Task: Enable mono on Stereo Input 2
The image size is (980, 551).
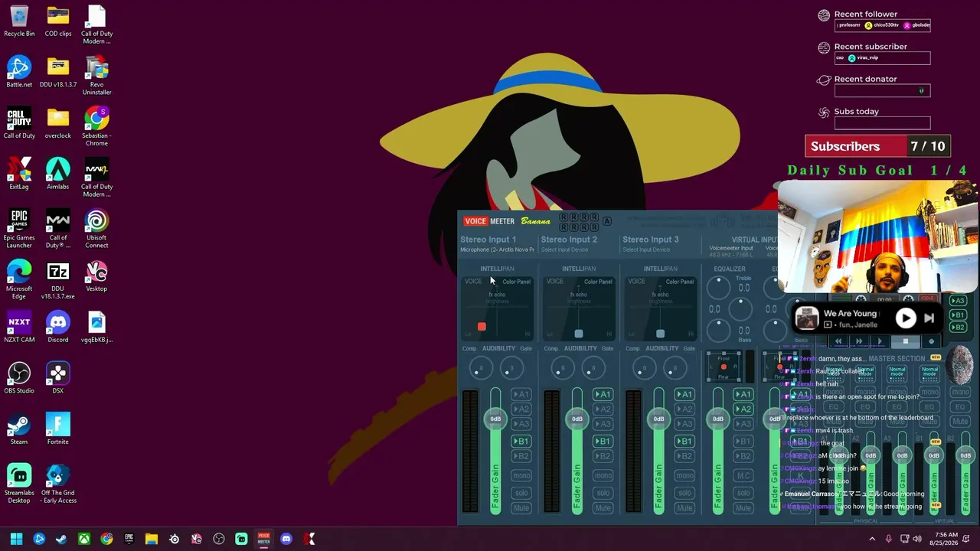Action: point(603,476)
